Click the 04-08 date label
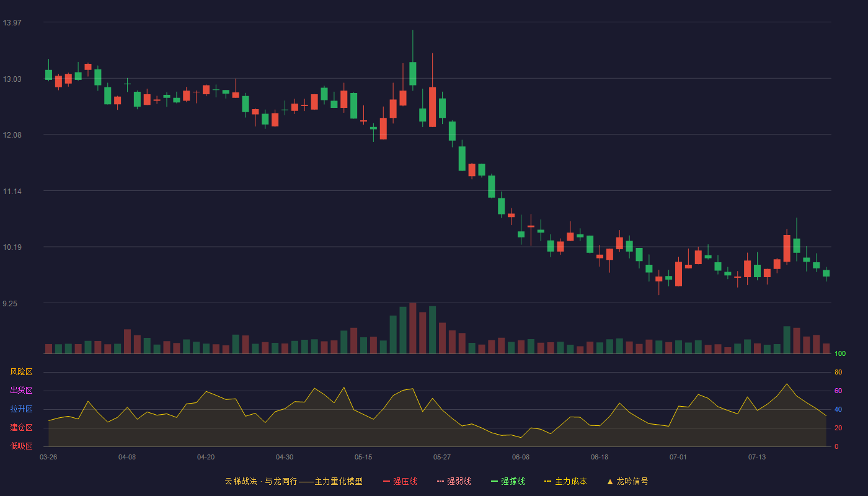The height and width of the screenshot is (496, 868). tap(127, 457)
